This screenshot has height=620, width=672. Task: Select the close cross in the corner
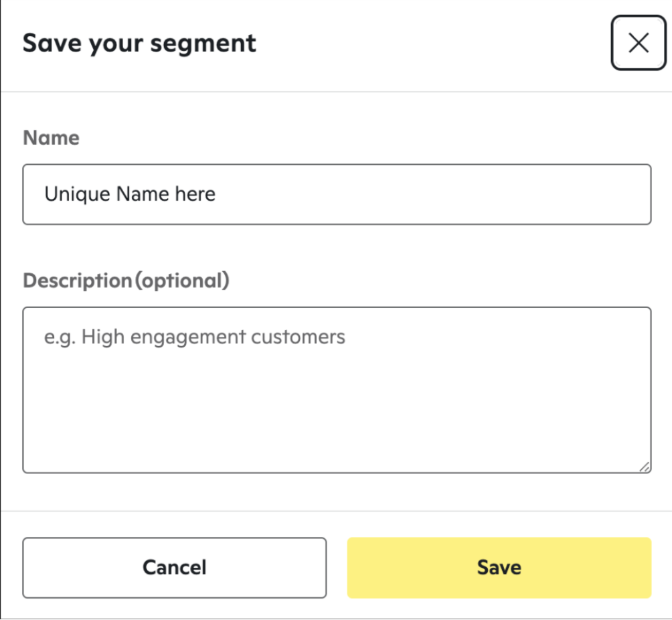tap(638, 43)
